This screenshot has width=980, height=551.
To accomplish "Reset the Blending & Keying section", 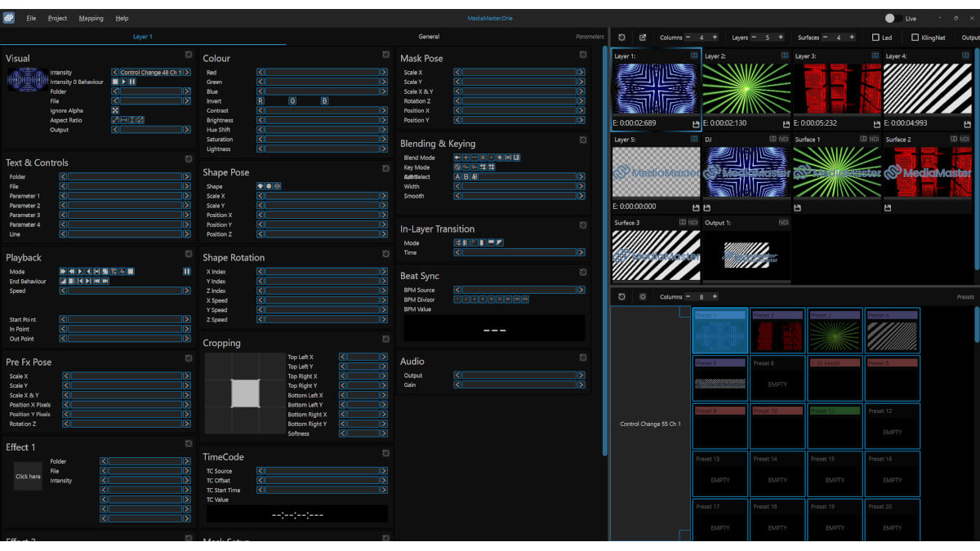I will click(583, 140).
